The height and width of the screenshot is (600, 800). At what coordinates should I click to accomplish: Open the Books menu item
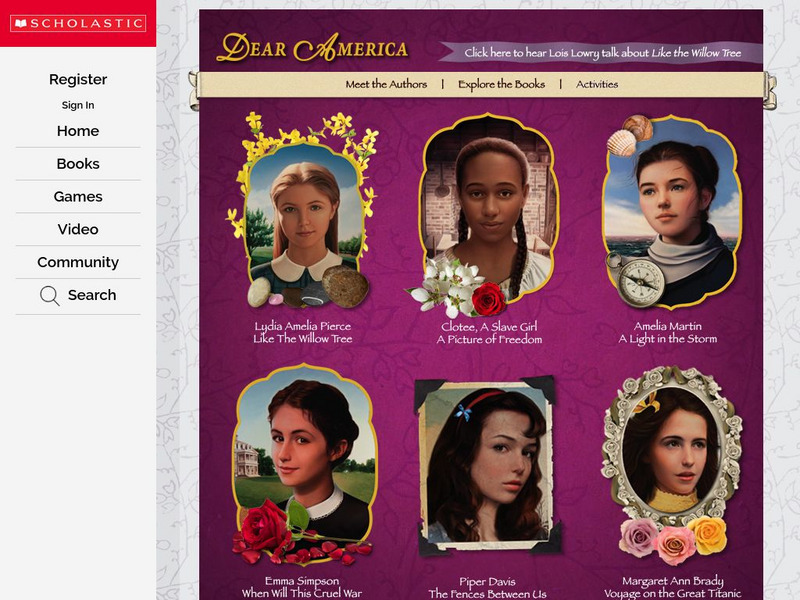78,164
